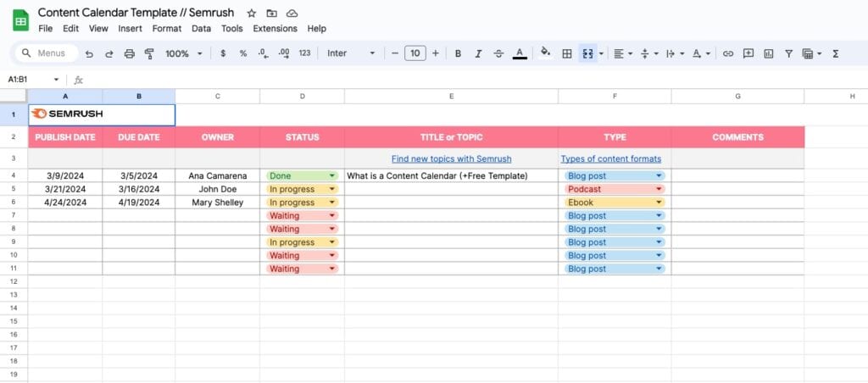Image resolution: width=868 pixels, height=383 pixels.
Task: Open the Text color picker
Action: [520, 53]
